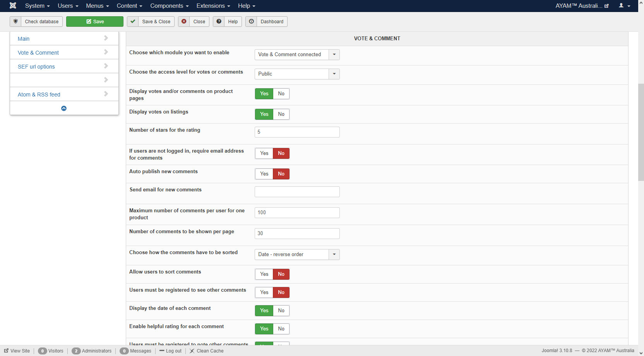Image resolution: width=644 pixels, height=356 pixels.
Task: Click the Send email for new comments field
Action: [297, 192]
